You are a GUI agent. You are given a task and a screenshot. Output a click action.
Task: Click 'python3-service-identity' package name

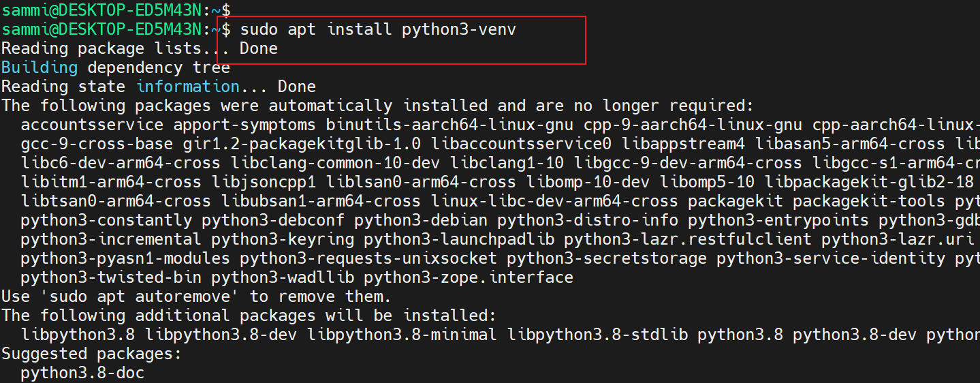[x=831, y=258]
